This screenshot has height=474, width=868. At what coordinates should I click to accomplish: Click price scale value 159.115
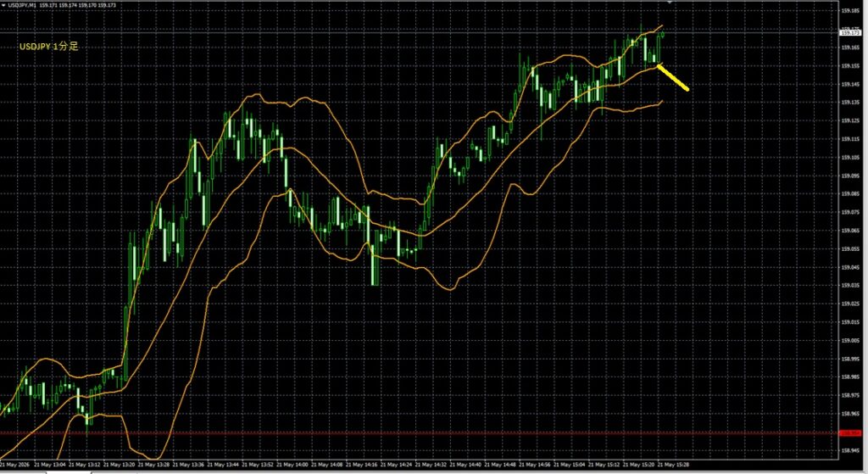(849, 139)
